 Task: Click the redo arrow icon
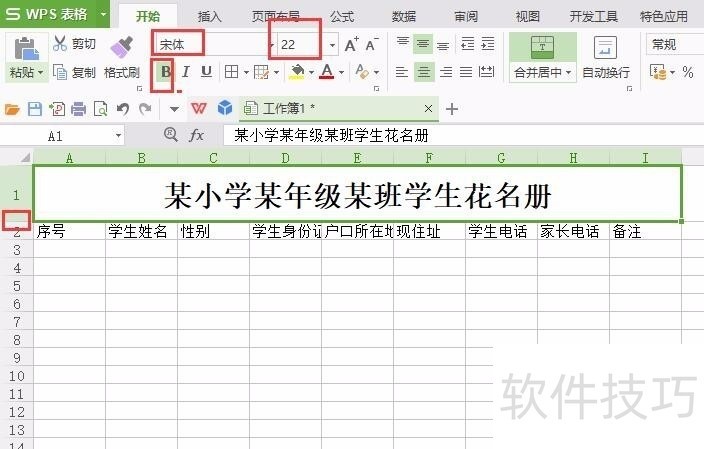[145, 109]
